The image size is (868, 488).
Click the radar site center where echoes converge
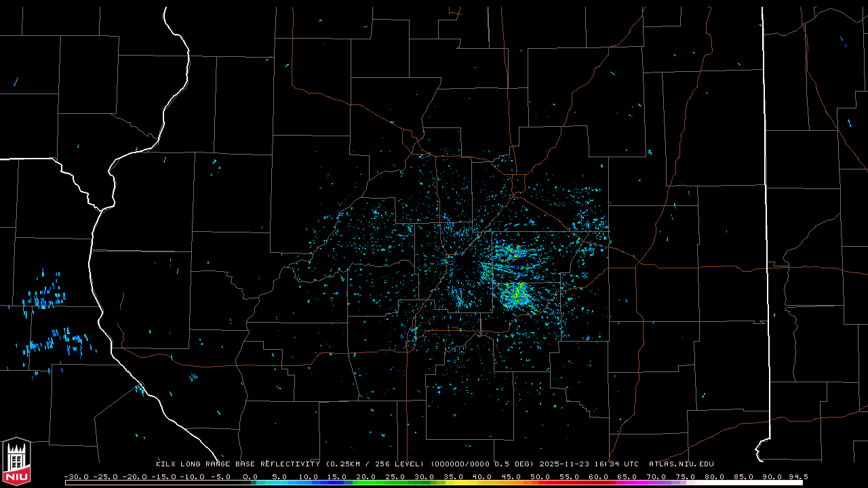point(450,260)
